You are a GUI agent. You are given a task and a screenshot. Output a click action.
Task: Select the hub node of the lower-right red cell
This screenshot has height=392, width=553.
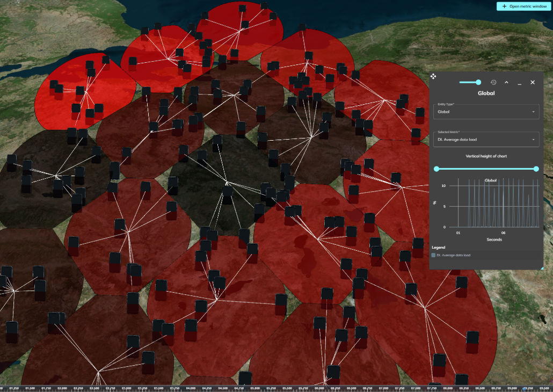(424, 307)
